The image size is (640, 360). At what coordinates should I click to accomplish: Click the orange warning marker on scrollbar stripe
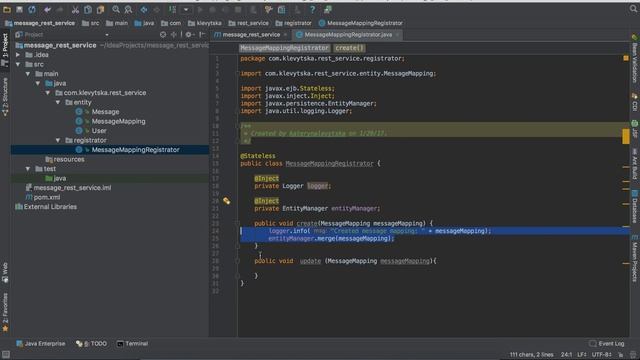click(x=626, y=136)
